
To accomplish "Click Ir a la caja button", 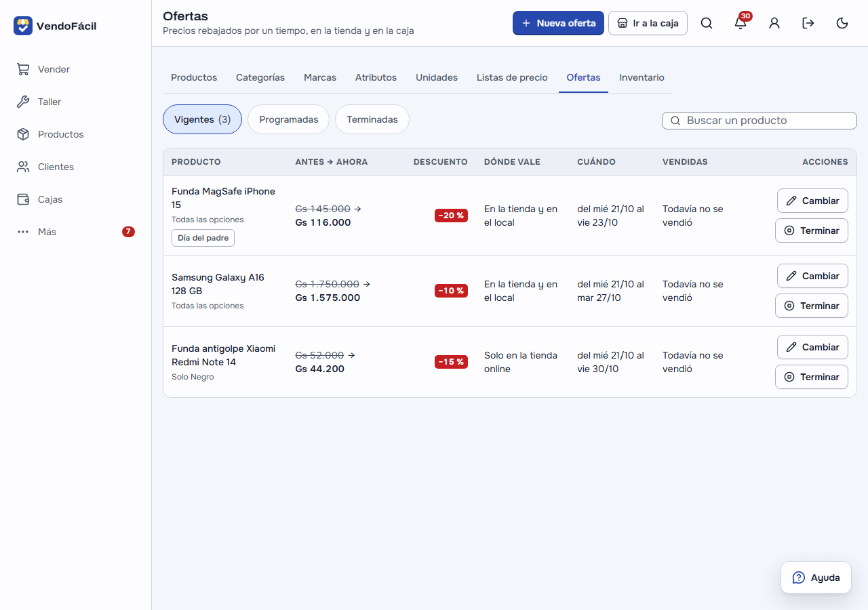I will [648, 23].
